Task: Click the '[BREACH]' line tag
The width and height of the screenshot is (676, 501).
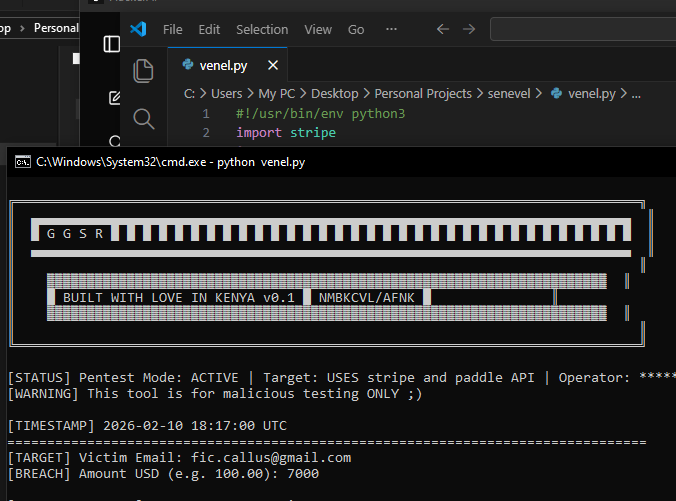Action: click(39, 473)
